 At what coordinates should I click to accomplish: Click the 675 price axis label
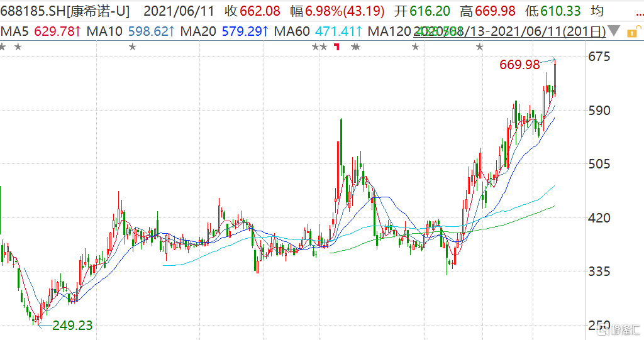(599, 57)
